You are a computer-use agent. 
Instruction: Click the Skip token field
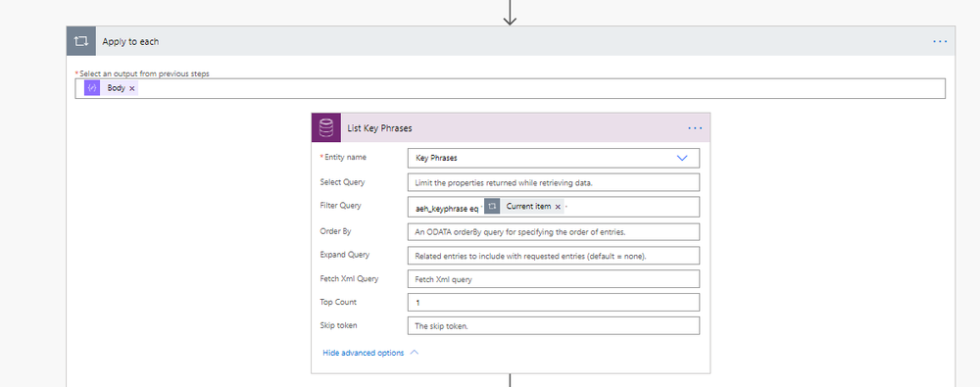click(x=554, y=325)
